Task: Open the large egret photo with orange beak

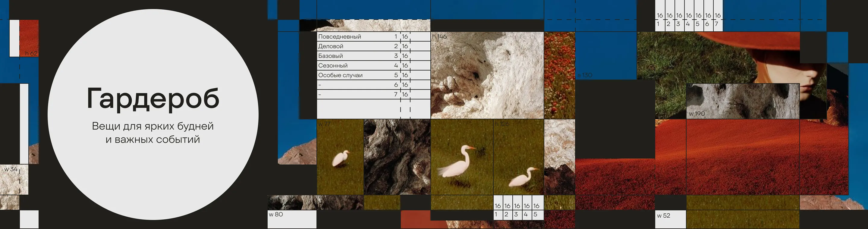Action: [x=462, y=157]
